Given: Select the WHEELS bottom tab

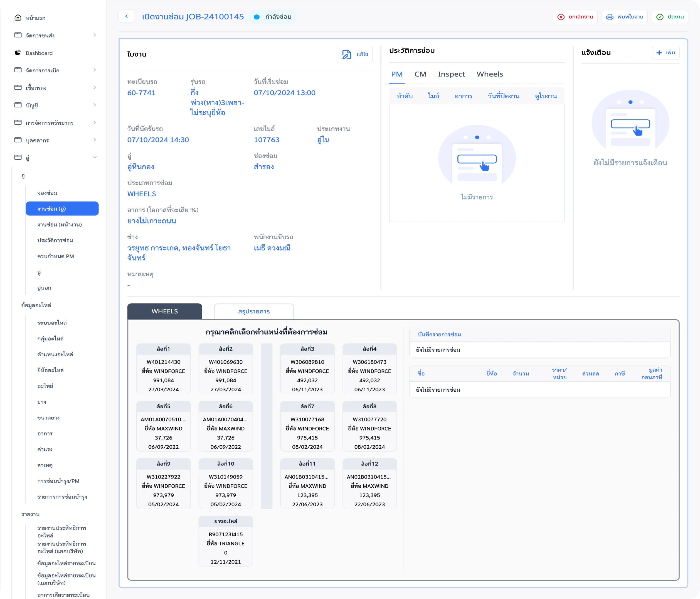Looking at the screenshot, I should [x=165, y=311].
